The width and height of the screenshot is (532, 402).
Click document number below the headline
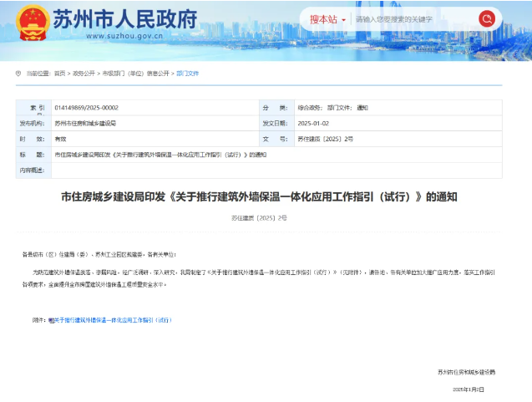pos(259,218)
